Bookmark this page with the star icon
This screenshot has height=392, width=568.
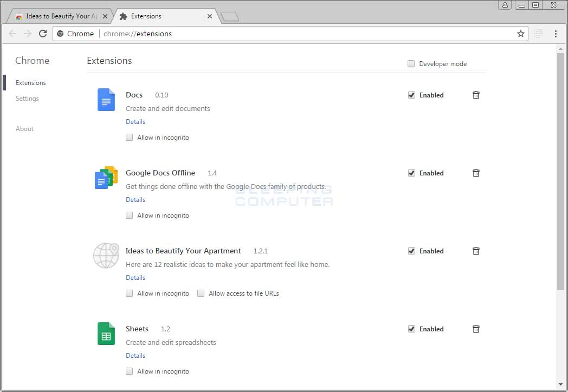tap(520, 34)
